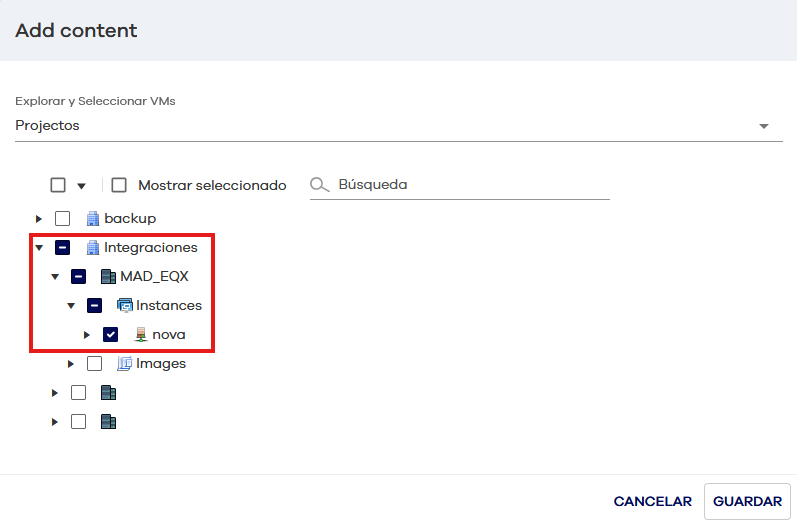The image size is (797, 526).
Task: Open the Projectos dropdown selector
Action: point(764,126)
